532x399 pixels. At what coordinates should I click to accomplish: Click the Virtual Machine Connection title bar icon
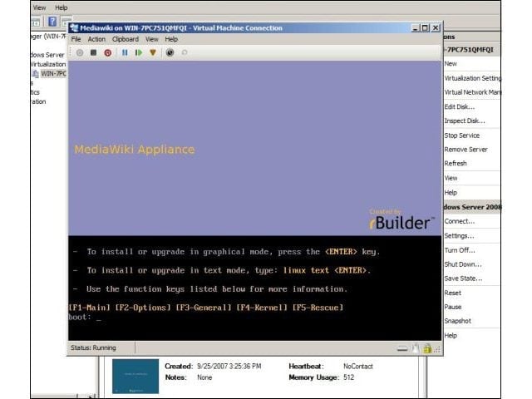pyautogui.click(x=74, y=27)
